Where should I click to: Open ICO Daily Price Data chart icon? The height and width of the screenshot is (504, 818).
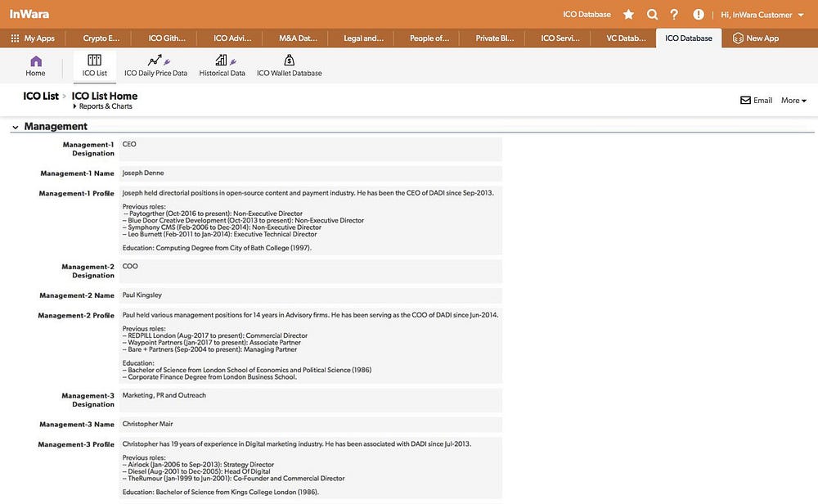[155, 60]
